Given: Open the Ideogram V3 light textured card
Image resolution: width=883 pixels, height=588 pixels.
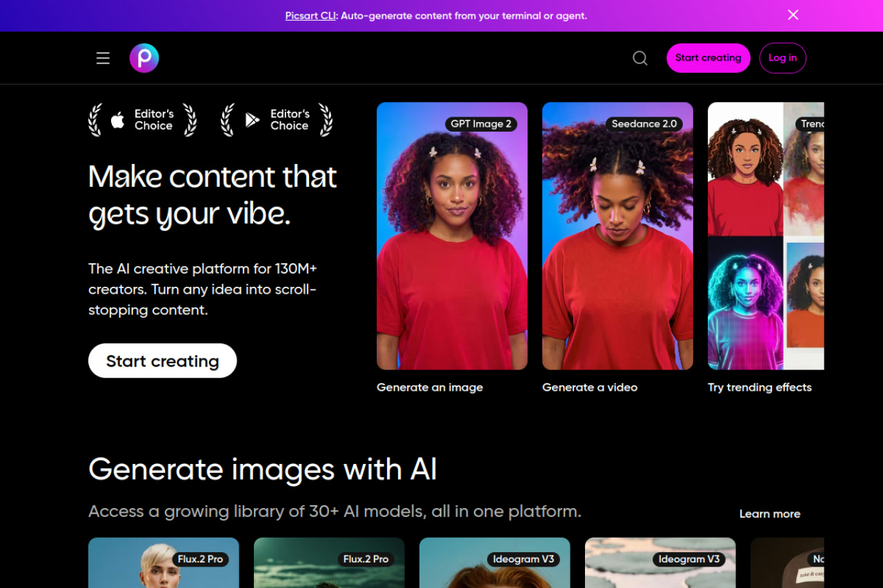Looking at the screenshot, I should (660, 563).
